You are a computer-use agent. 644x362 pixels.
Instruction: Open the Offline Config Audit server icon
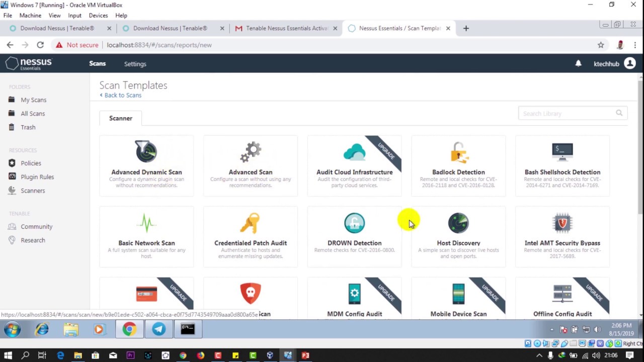pos(562,294)
